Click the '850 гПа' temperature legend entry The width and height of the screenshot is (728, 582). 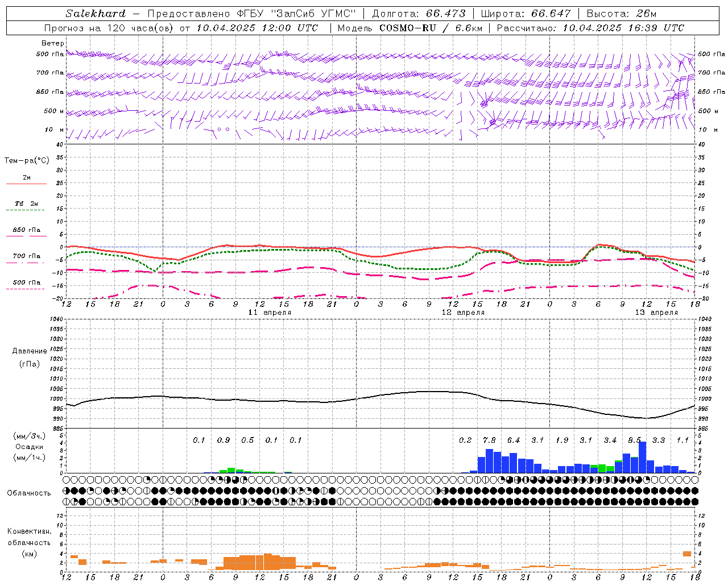27,230
